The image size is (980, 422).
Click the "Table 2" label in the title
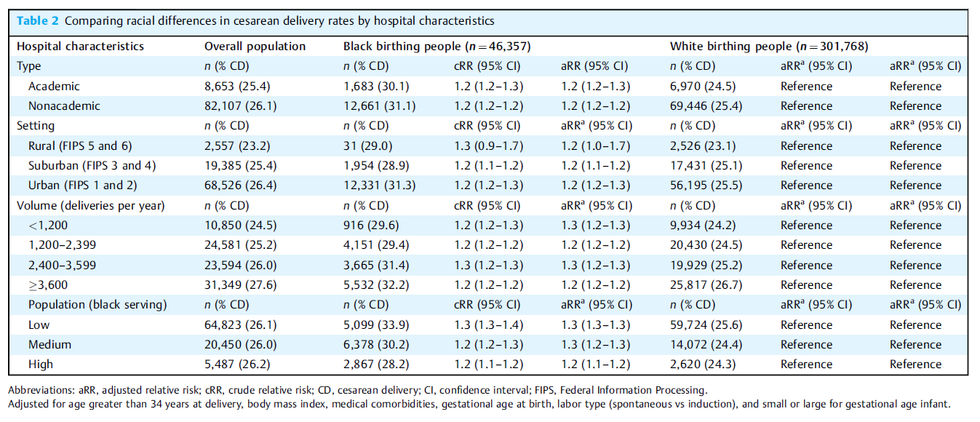pos(38,20)
